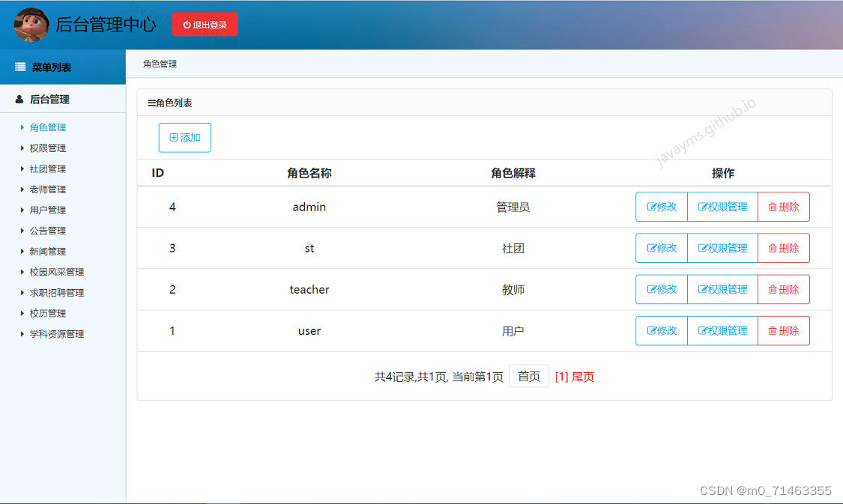
Task: Click the 操作 column header
Action: (x=723, y=173)
